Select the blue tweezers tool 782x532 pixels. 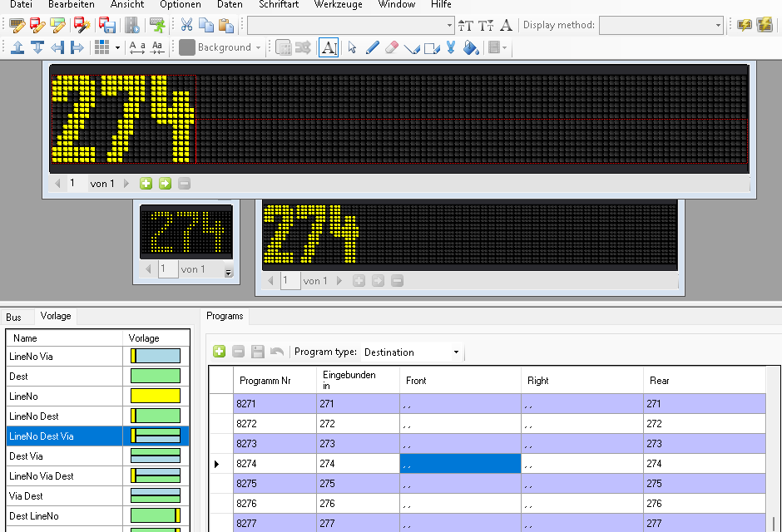click(451, 47)
